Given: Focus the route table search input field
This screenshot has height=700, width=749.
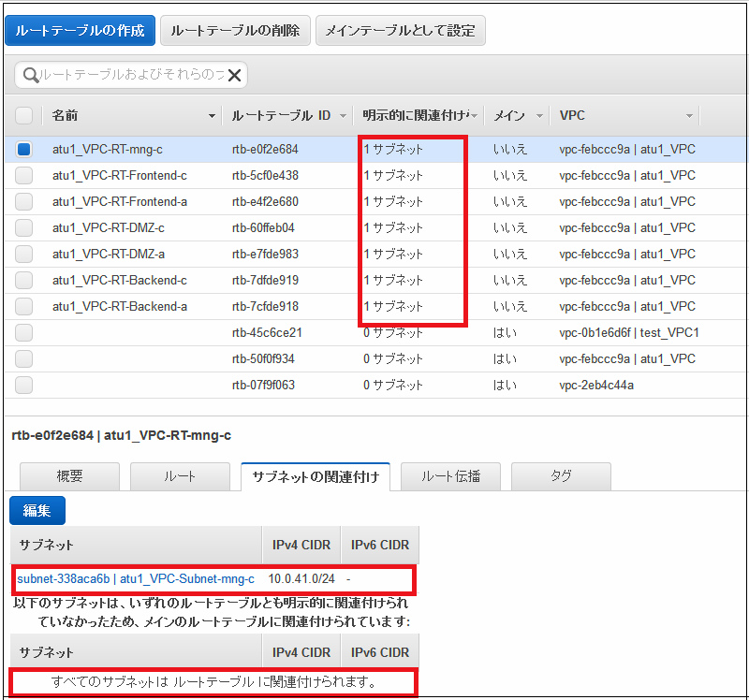Looking at the screenshot, I should pyautogui.click(x=131, y=75).
